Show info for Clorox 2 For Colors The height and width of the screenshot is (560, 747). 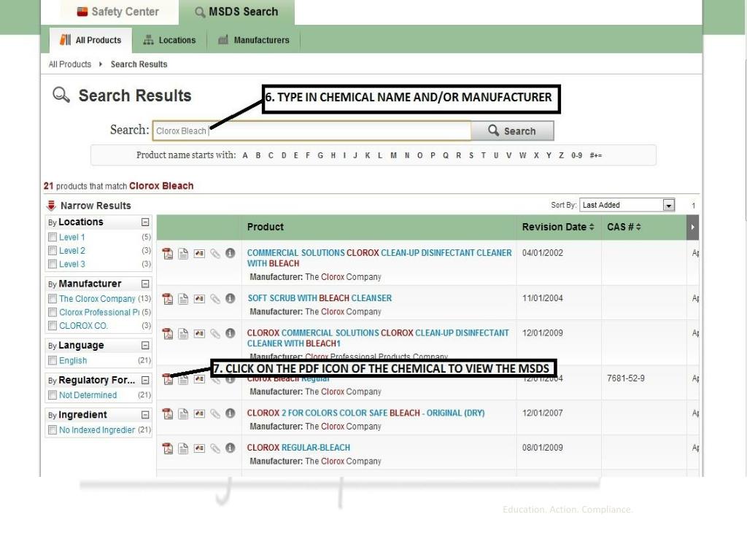pyautogui.click(x=230, y=413)
